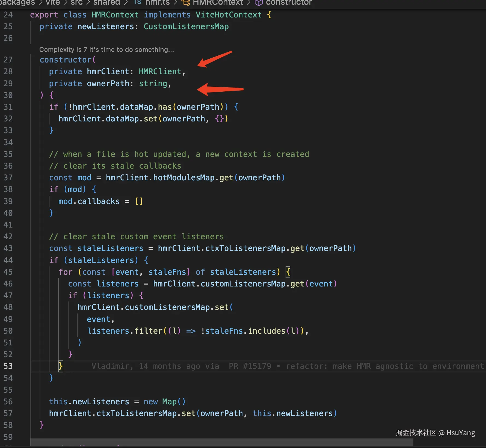Open the constructor breadcrumb item
486x448 pixels.
tap(289, 2)
